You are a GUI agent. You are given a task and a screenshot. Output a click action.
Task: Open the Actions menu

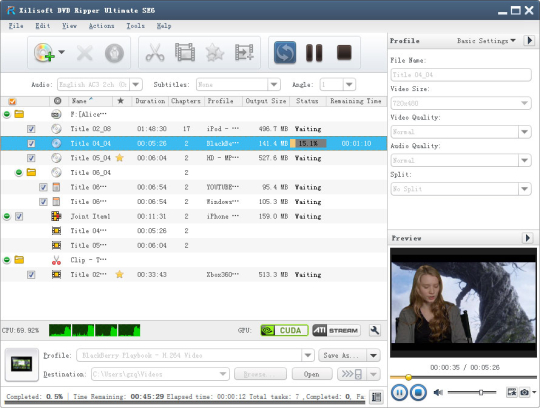[101, 26]
